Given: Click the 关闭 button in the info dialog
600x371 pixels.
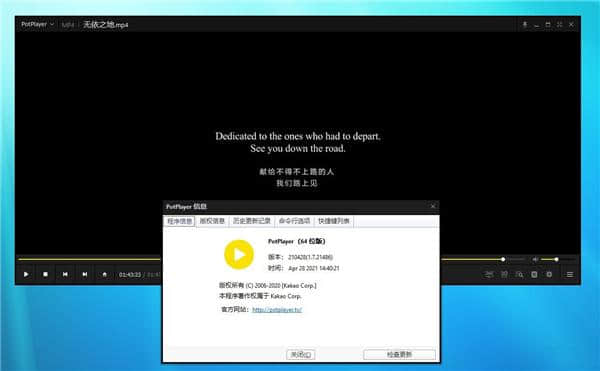Looking at the screenshot, I should click(301, 355).
